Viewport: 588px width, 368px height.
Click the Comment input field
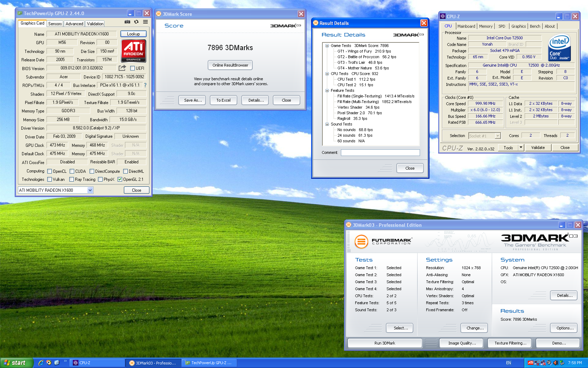click(380, 153)
